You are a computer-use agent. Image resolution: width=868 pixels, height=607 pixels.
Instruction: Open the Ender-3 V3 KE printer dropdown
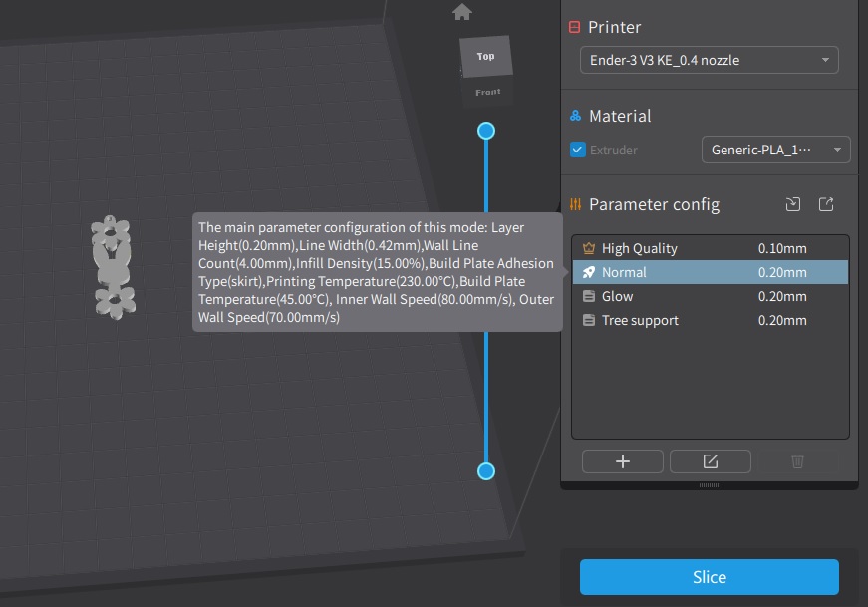point(709,61)
